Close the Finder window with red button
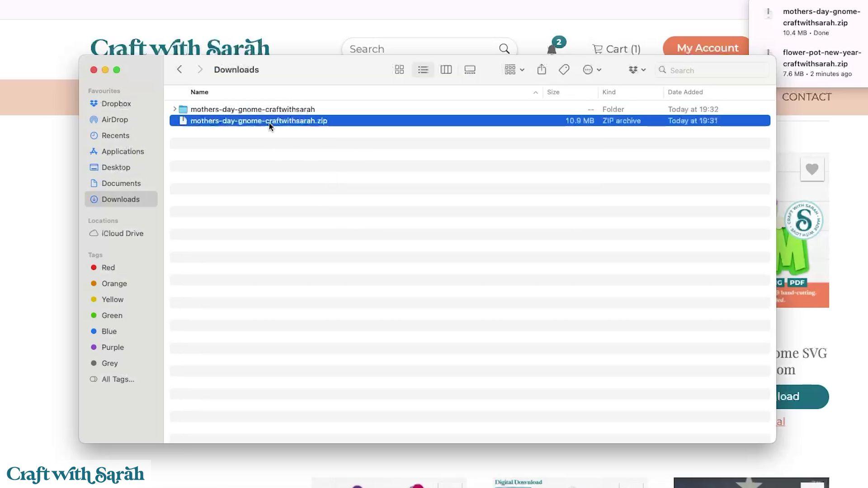The image size is (868, 488). (x=94, y=70)
